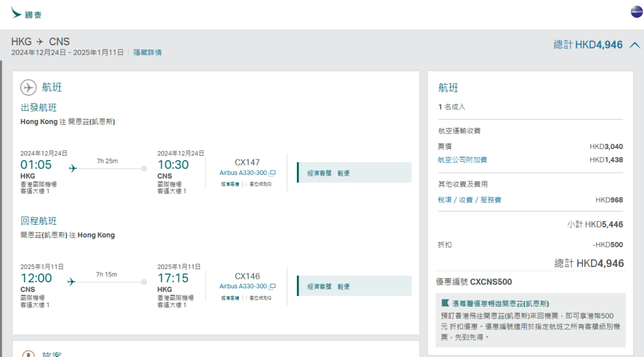Open 稅項 / 收費 / 服務費 breakdown

469,200
